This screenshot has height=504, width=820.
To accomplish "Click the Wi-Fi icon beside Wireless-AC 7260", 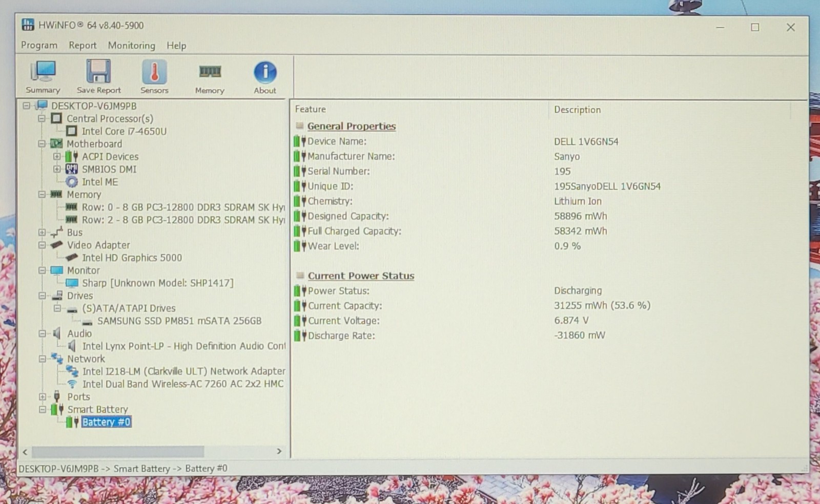I will click(x=72, y=384).
